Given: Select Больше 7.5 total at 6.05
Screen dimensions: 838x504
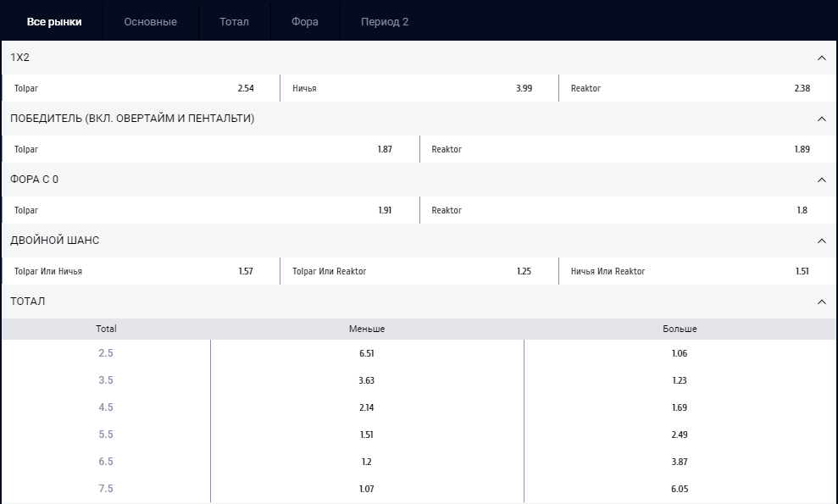Looking at the screenshot, I should [x=680, y=489].
